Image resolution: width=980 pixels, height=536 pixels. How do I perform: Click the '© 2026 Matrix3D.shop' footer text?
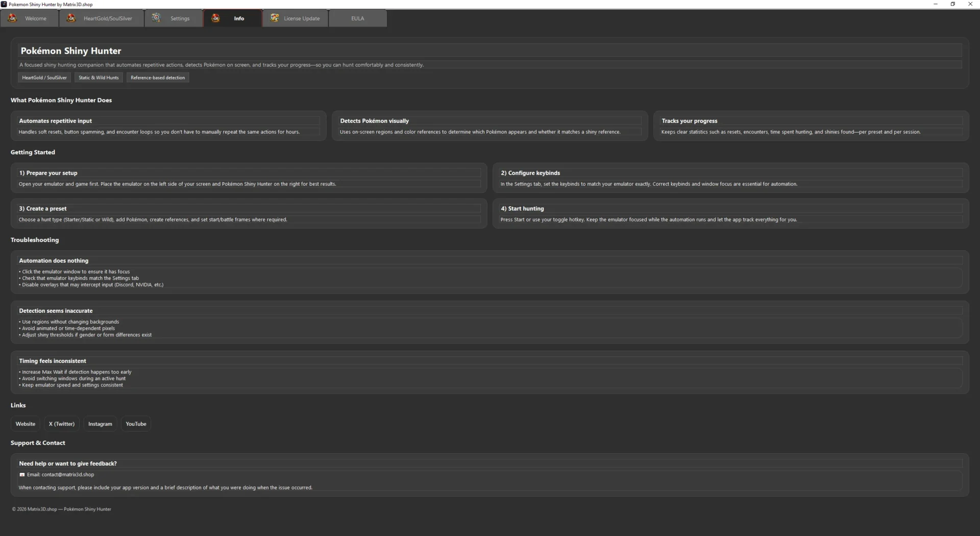coord(62,509)
